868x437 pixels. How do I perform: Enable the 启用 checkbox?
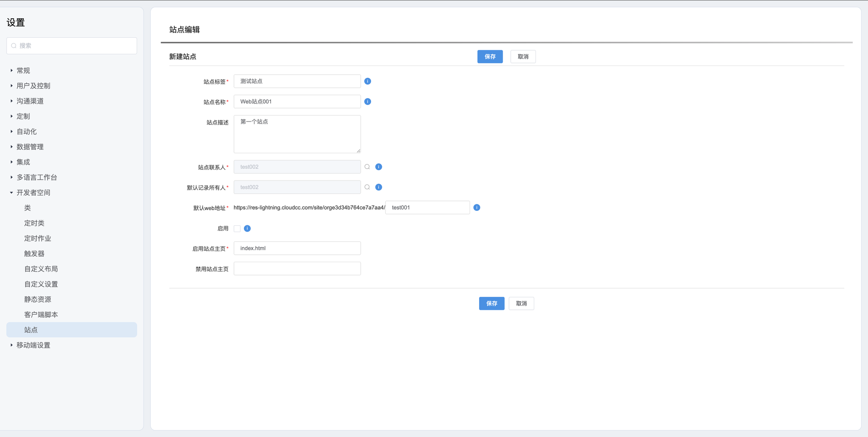[237, 228]
